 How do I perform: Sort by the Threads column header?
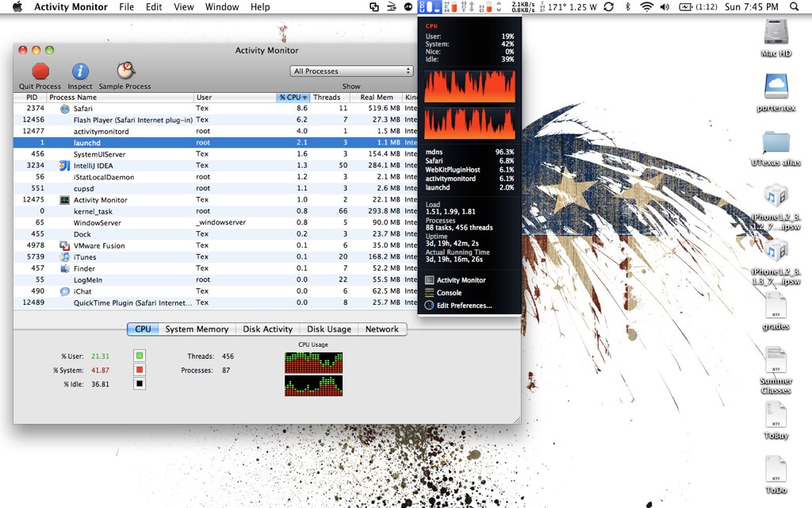point(330,98)
